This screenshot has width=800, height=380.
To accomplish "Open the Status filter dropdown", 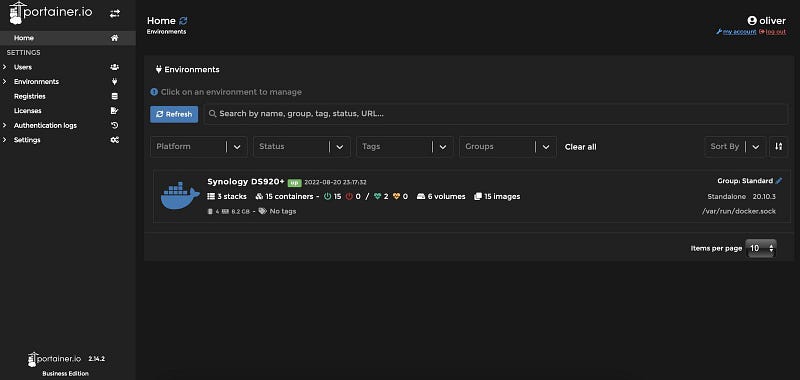I will pyautogui.click(x=302, y=146).
